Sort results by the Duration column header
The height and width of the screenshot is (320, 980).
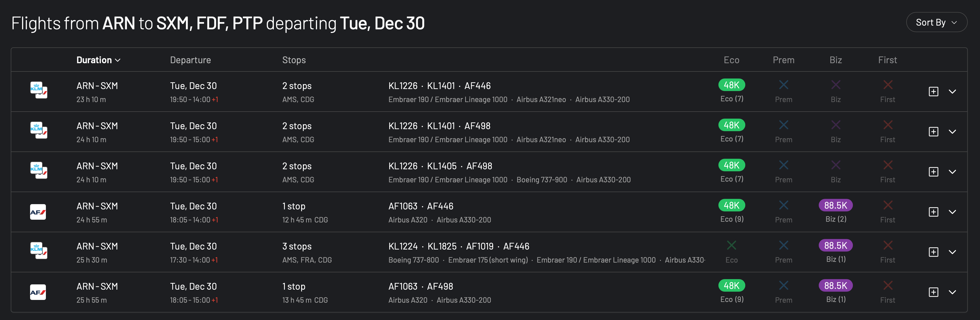98,60
